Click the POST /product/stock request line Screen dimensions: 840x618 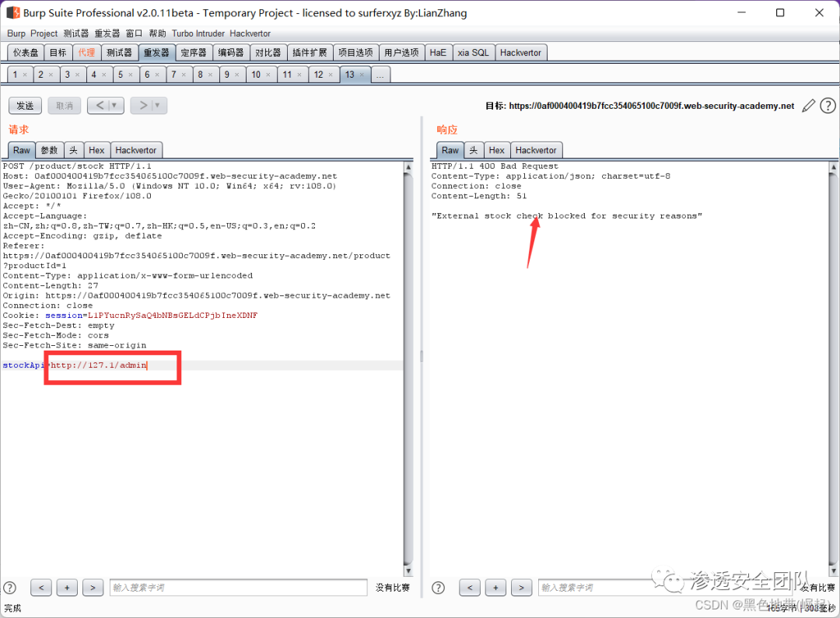point(76,166)
